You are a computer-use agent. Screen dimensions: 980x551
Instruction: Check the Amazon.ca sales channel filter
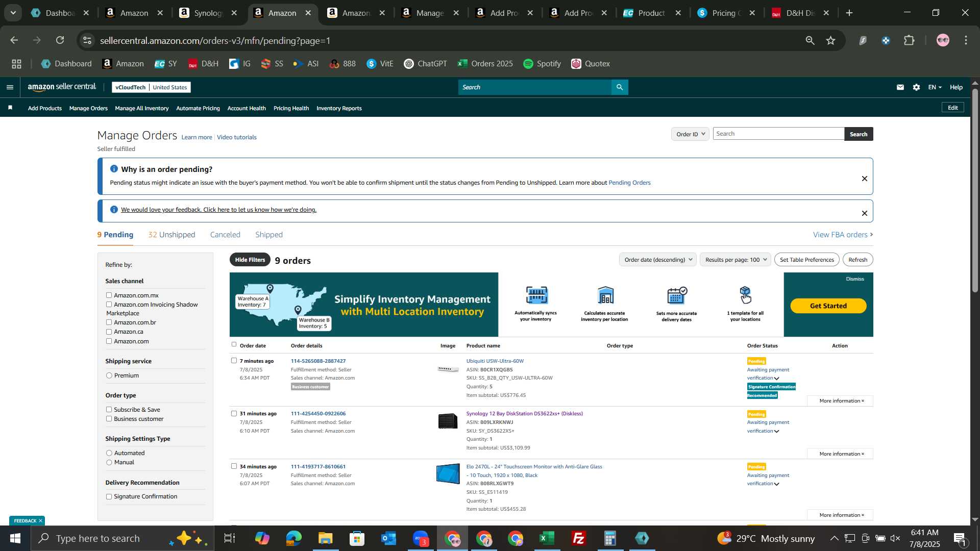point(109,332)
